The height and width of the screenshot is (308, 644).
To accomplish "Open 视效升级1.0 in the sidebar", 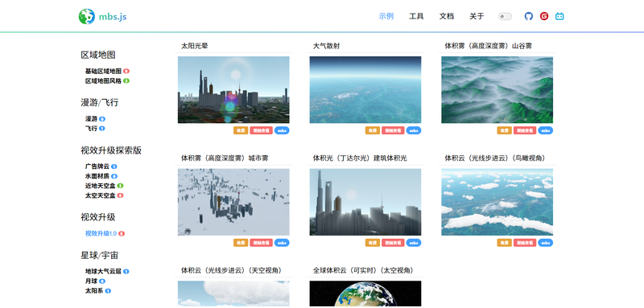I will [x=101, y=233].
